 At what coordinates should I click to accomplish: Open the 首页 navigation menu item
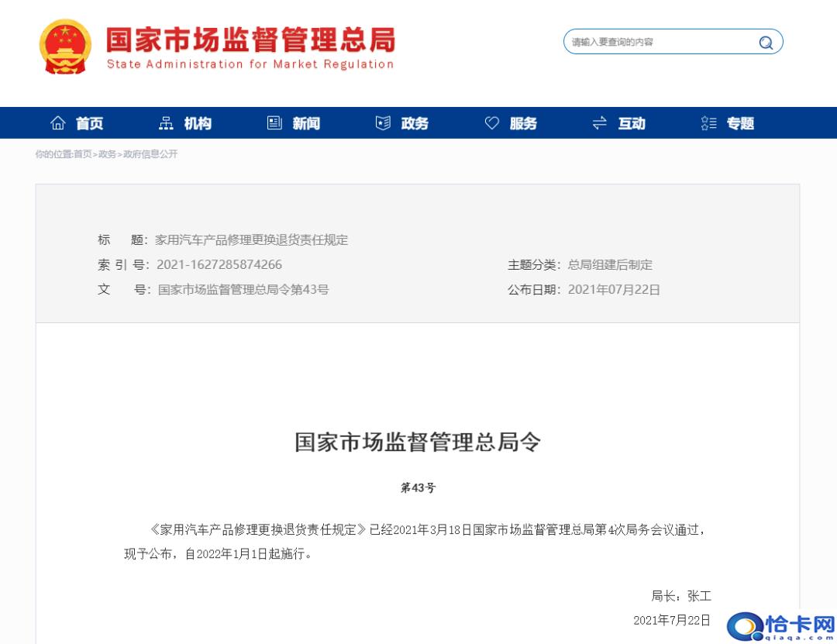click(x=89, y=124)
